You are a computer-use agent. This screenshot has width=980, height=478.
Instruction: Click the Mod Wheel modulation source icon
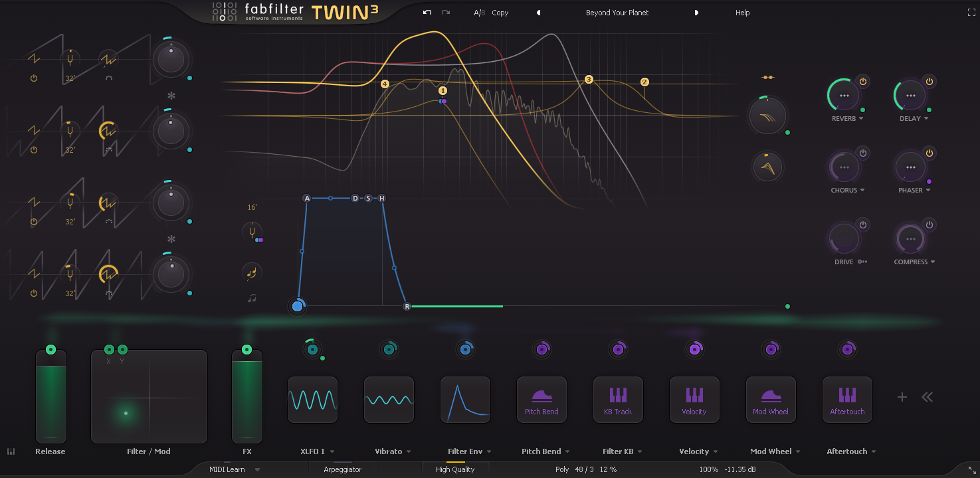pos(771,400)
